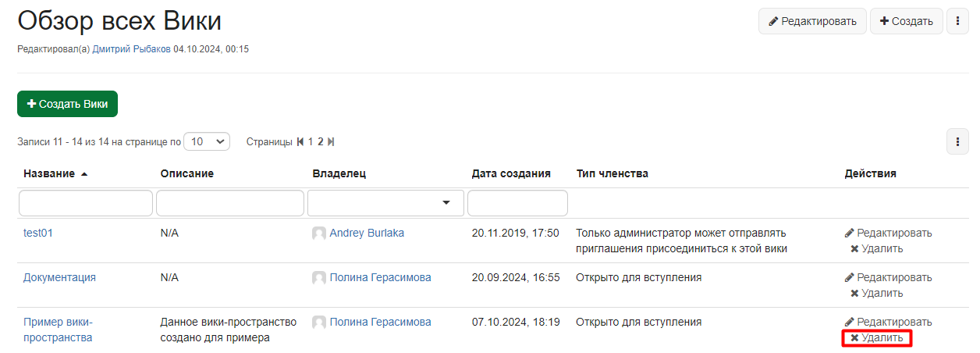Click Удалить for Документация row
The height and width of the screenshot is (353, 980).
[876, 293]
